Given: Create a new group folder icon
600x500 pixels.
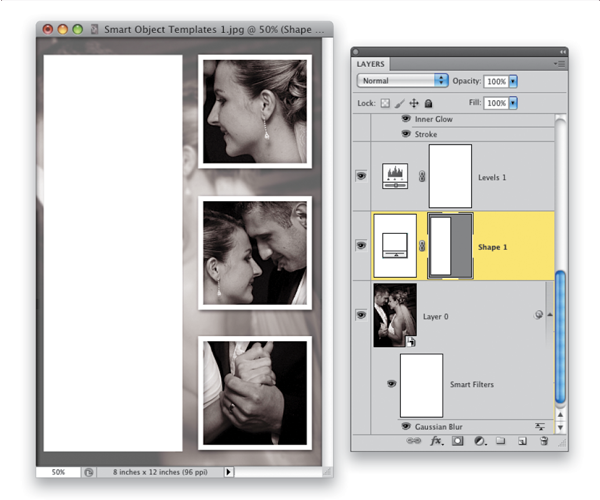Looking at the screenshot, I should click(x=501, y=441).
